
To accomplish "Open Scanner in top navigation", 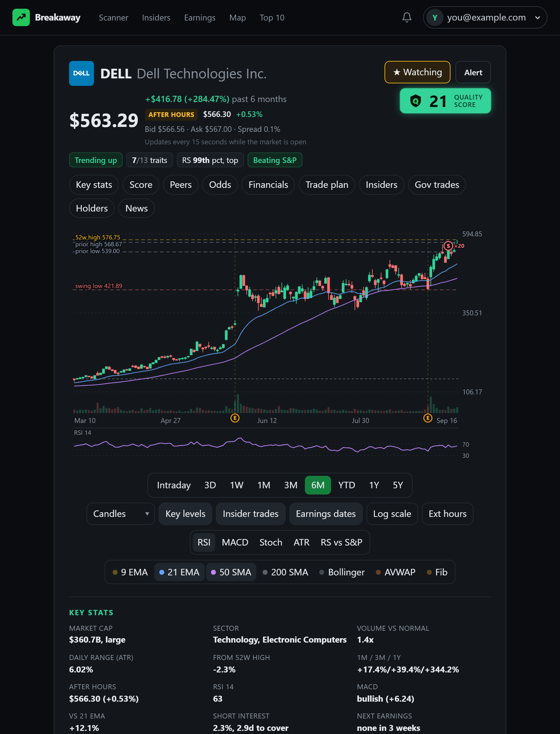I will [x=113, y=18].
